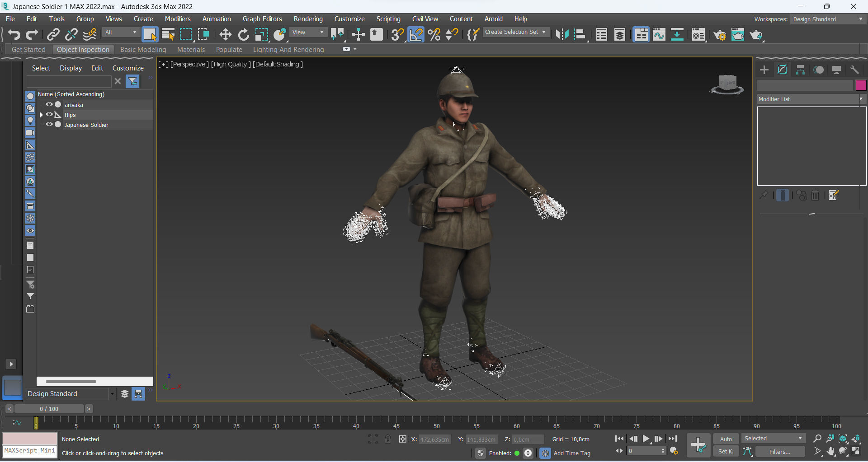
Task: Activate the Unlink Selection tool
Action: pyautogui.click(x=71, y=34)
